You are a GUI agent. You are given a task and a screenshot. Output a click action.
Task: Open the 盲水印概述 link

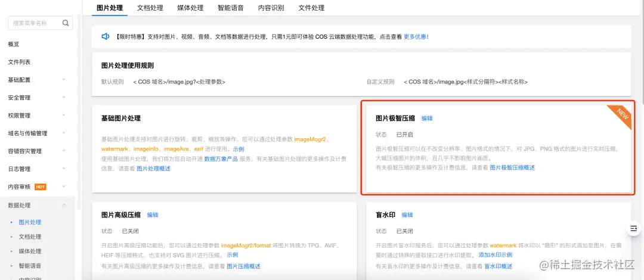(499, 266)
